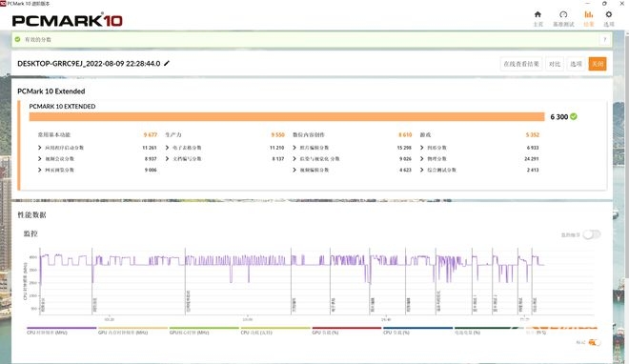Click the pencil icon to rename the result
Screen dimensions: 629x364
click(167, 63)
